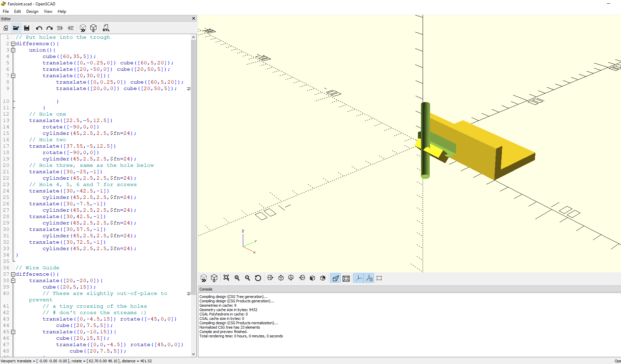Toggle the scale markers on axes
Image resolution: width=621 pixels, height=364 pixels.
(x=369, y=278)
